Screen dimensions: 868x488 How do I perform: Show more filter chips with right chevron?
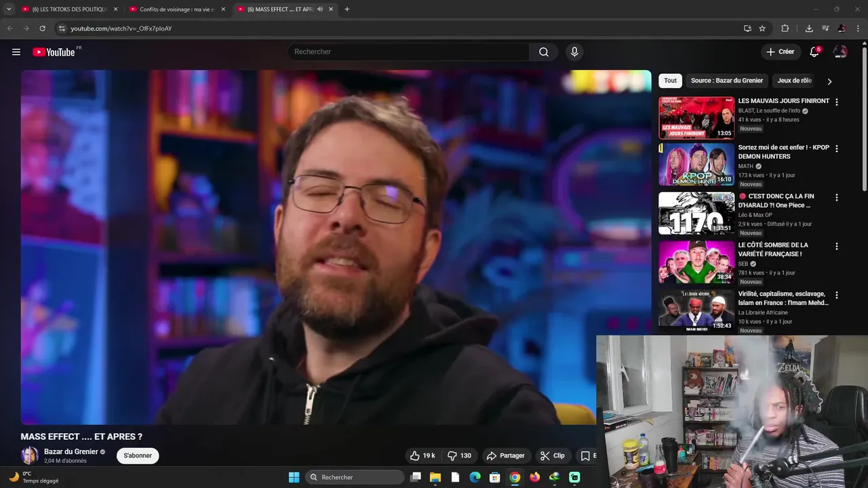[829, 81]
